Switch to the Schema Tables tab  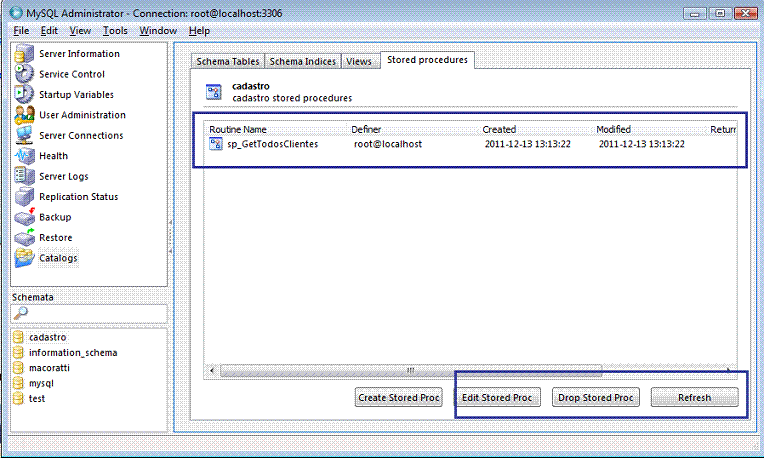click(228, 61)
